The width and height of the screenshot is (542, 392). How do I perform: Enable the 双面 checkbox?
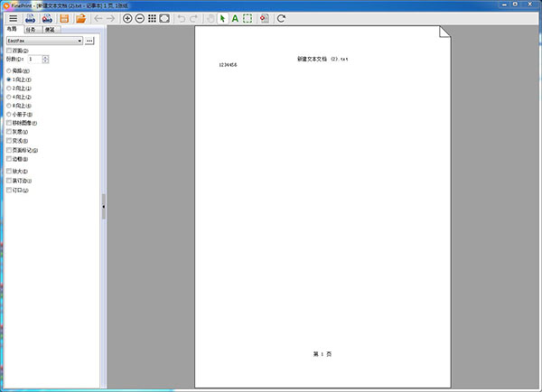point(9,51)
